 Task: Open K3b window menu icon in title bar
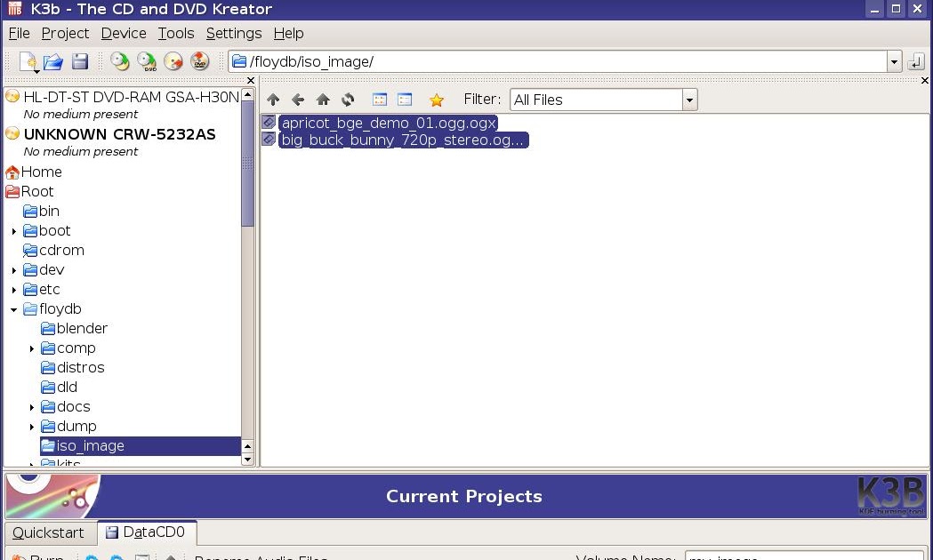click(15, 9)
